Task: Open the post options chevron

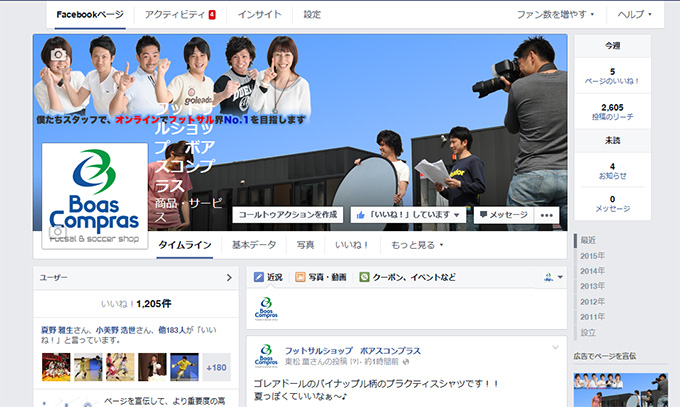Action: coord(556,348)
